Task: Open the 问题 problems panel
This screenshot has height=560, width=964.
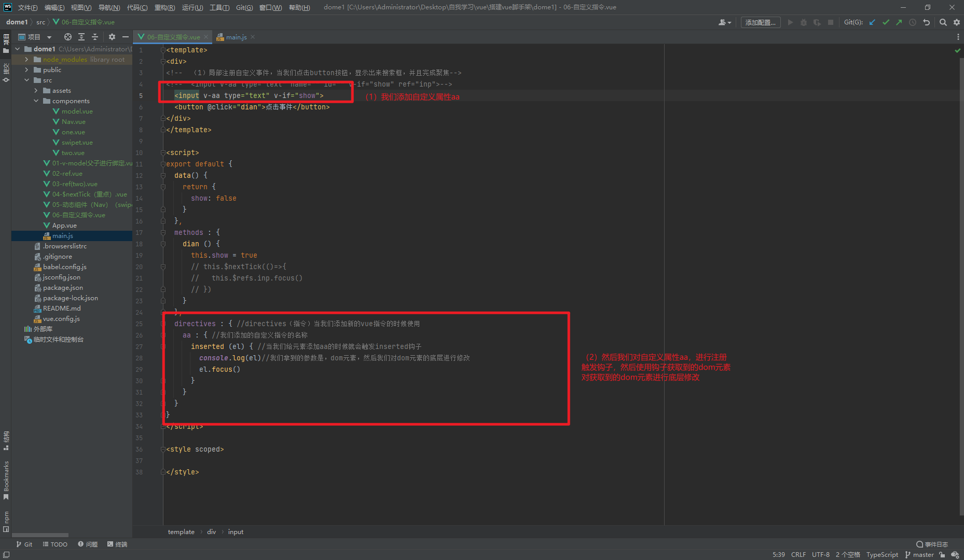Action: click(x=88, y=544)
